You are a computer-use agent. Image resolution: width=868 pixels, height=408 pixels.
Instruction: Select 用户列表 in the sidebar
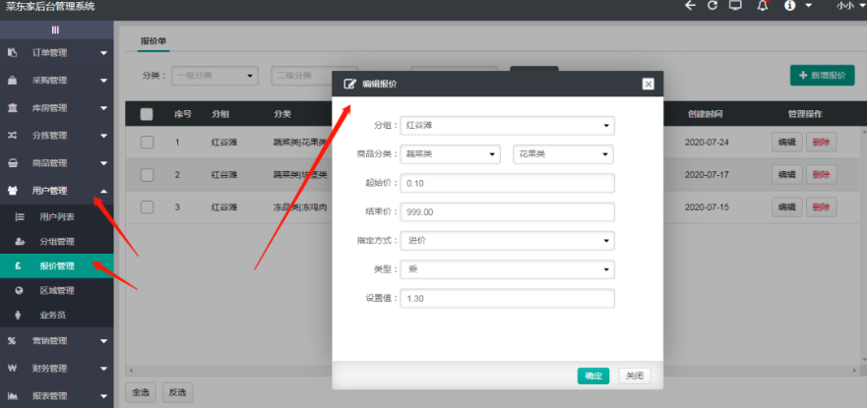click(56, 216)
